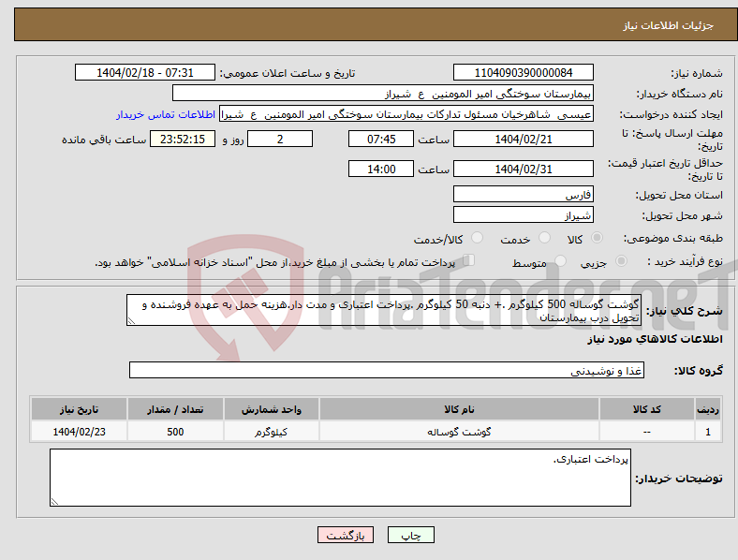
Task: Select the متوسط purchase type radio
Action: pyautogui.click(x=561, y=260)
